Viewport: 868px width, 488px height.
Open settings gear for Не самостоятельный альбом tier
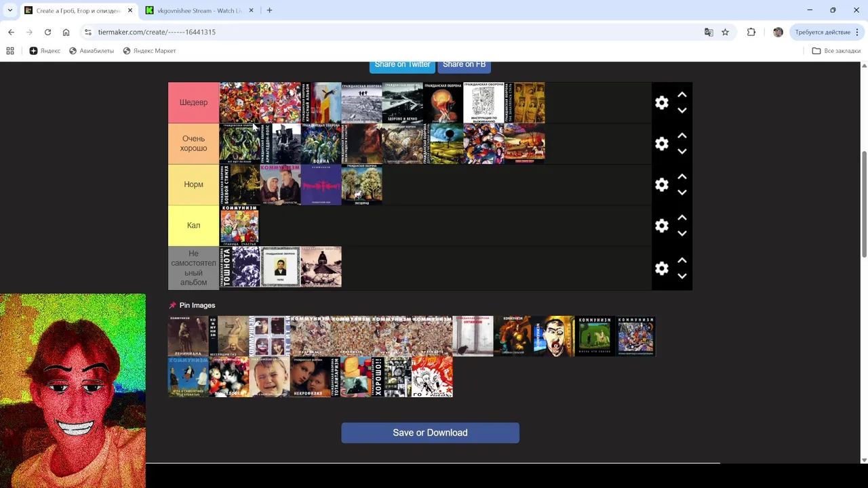662,268
